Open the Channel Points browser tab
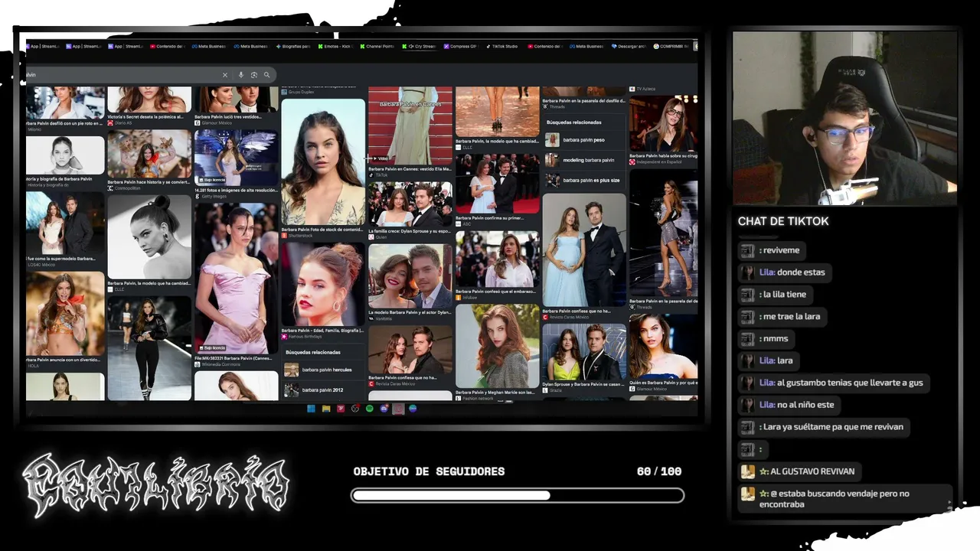980x551 pixels. (x=377, y=47)
